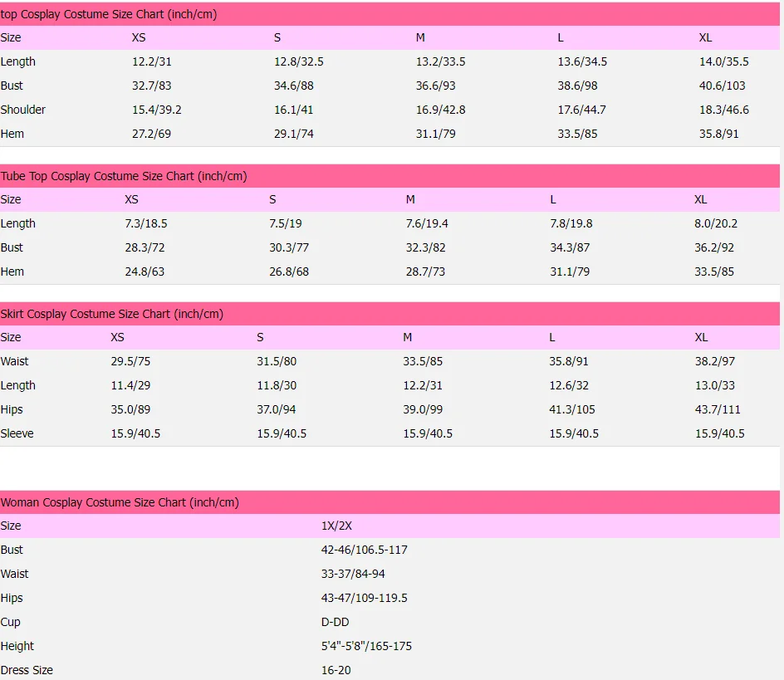
Task: Click the waist value '38.2/97'
Action: pyautogui.click(x=715, y=361)
